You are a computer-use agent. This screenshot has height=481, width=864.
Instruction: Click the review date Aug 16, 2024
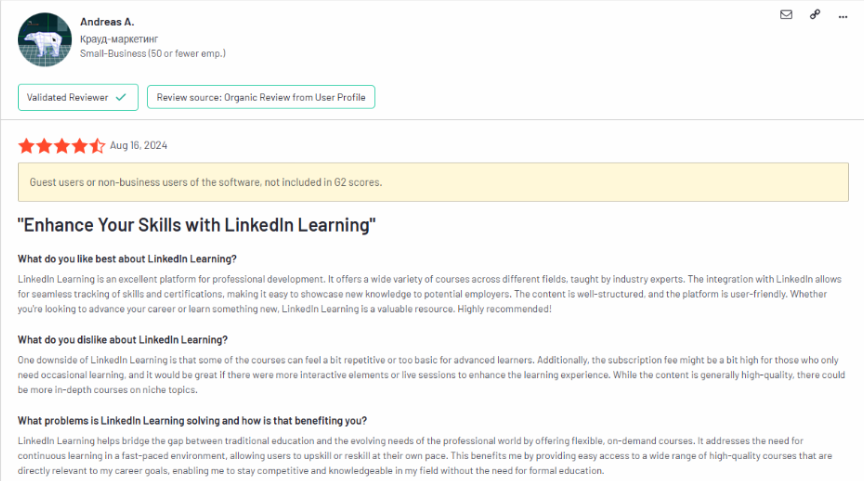pos(138,145)
